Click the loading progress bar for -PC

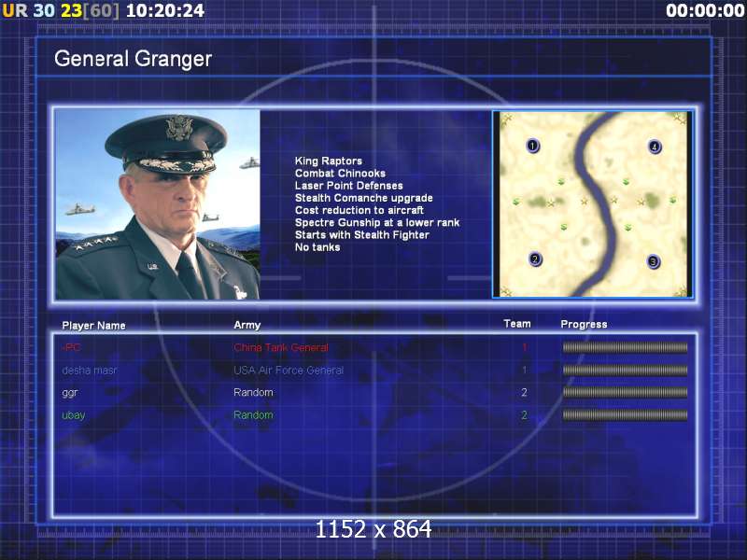(625, 347)
